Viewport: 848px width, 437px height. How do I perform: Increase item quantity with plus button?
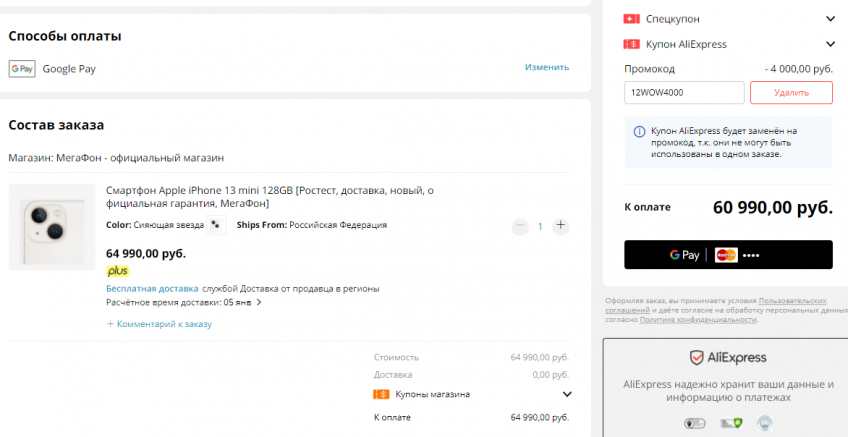click(x=561, y=226)
